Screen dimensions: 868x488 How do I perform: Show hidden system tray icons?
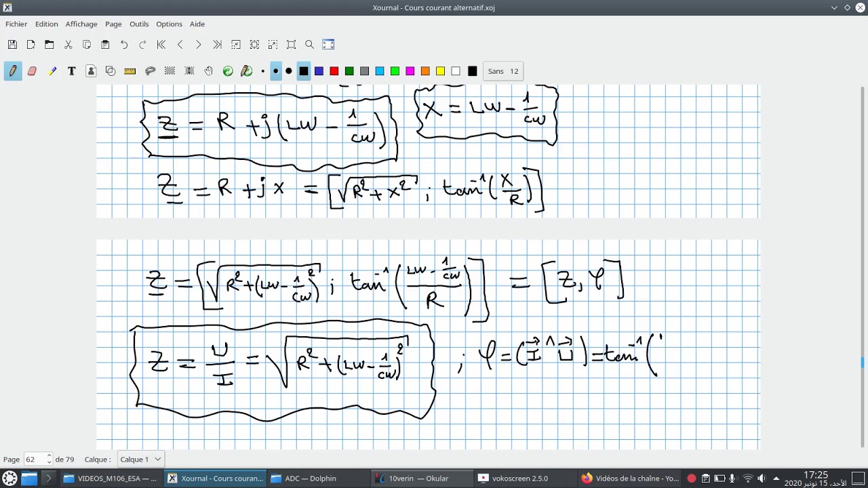776,479
